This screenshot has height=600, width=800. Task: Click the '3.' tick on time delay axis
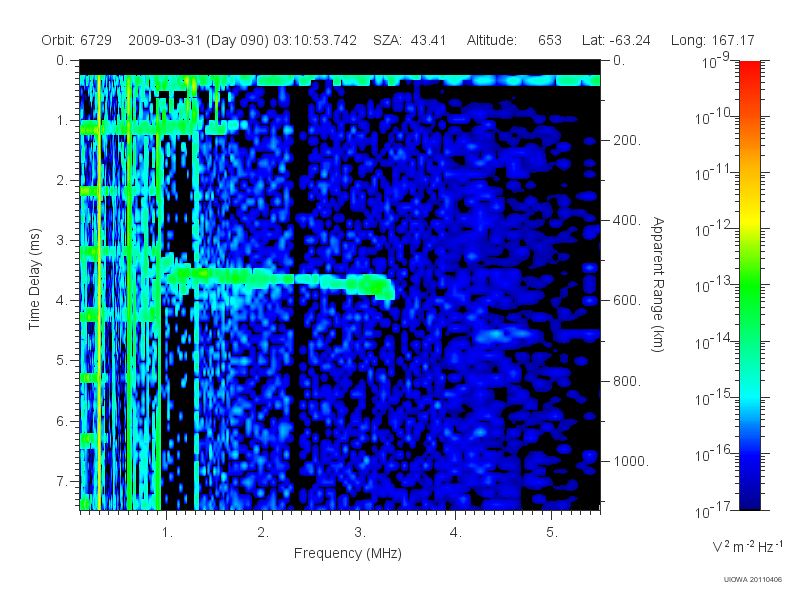[x=62, y=240]
